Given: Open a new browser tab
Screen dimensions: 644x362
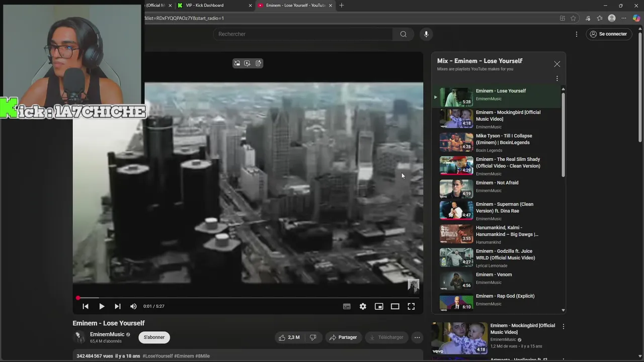Looking at the screenshot, I should (x=342, y=6).
